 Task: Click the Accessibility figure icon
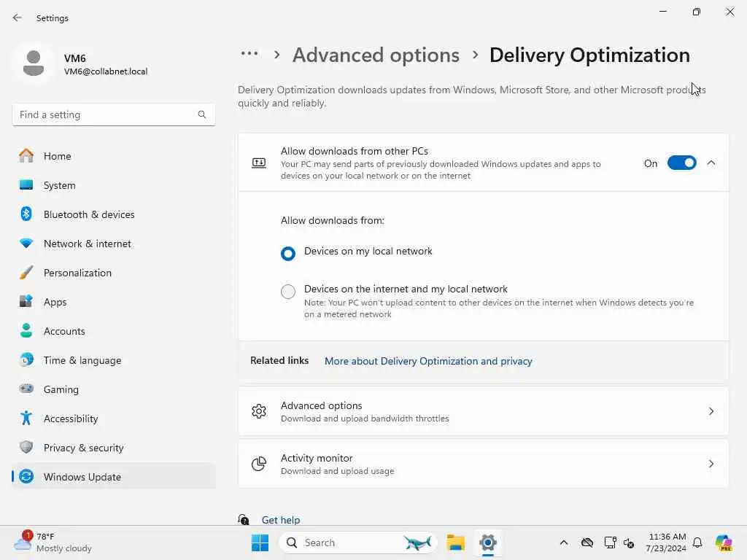coord(26,419)
